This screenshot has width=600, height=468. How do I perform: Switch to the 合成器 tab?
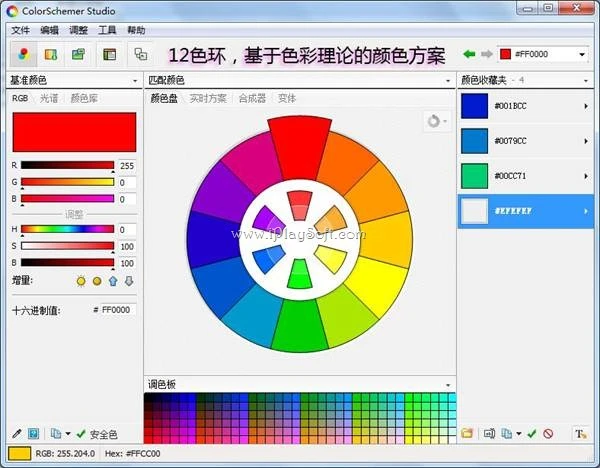pos(252,98)
